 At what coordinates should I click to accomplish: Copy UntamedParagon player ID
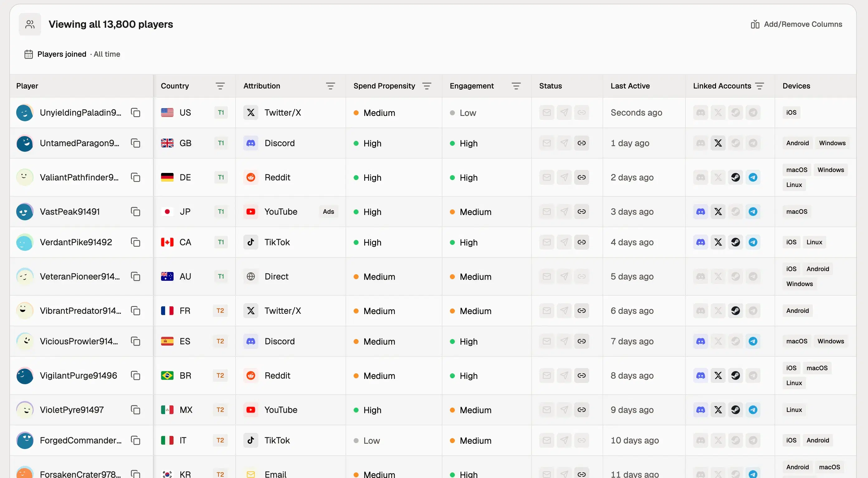point(136,143)
